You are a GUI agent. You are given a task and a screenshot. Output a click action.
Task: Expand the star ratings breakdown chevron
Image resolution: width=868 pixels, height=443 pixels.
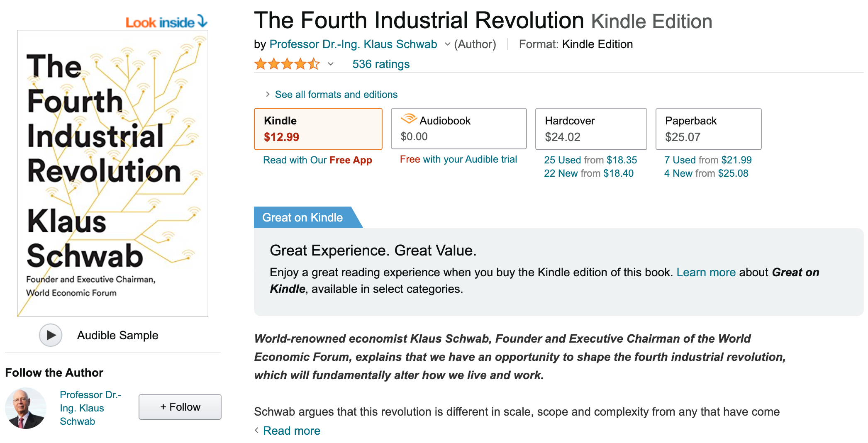click(331, 64)
